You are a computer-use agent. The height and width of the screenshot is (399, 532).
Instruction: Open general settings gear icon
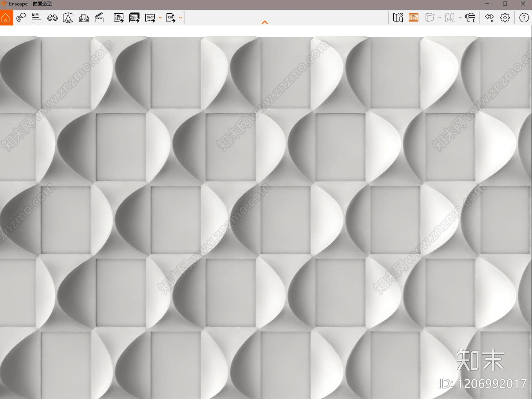point(505,18)
